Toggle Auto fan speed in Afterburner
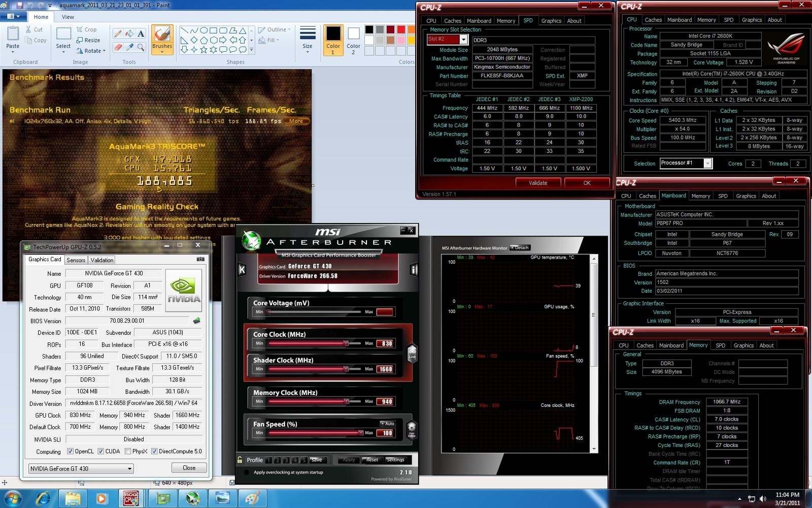This screenshot has height=508, width=812. (x=388, y=423)
